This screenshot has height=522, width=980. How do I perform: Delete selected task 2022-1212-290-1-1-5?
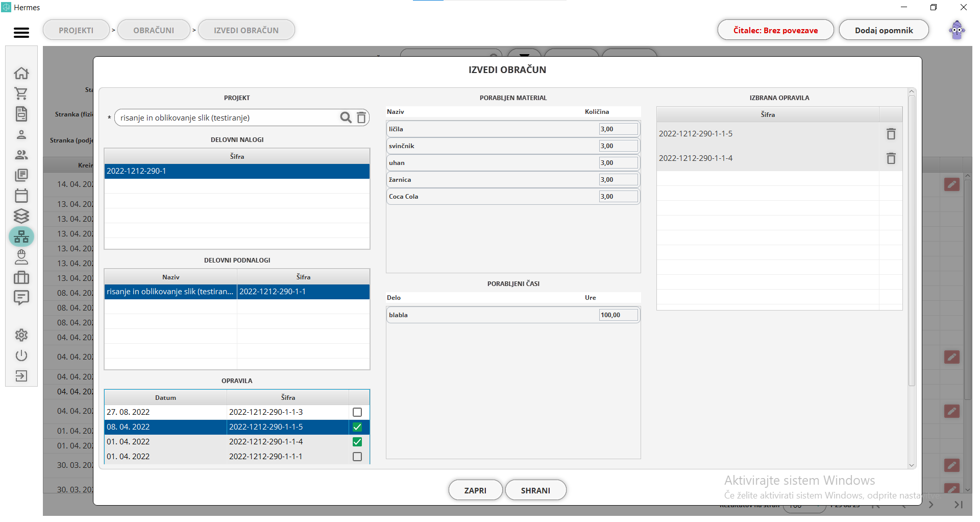(x=891, y=134)
